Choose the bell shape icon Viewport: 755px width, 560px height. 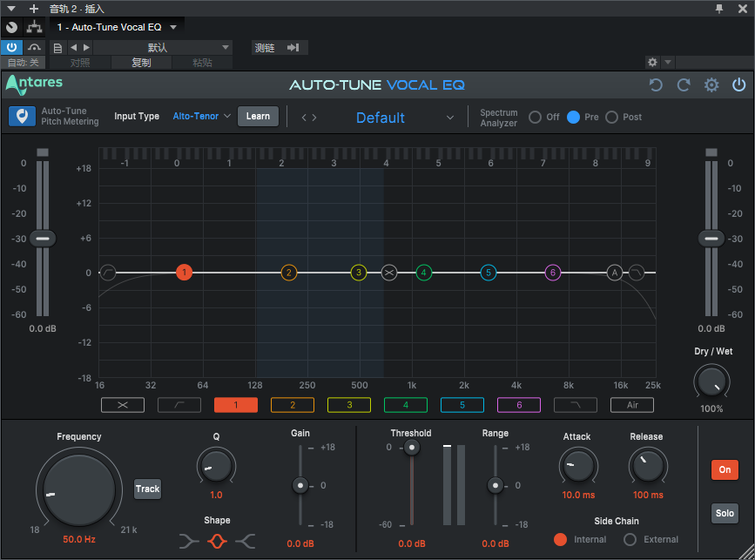pyautogui.click(x=217, y=541)
